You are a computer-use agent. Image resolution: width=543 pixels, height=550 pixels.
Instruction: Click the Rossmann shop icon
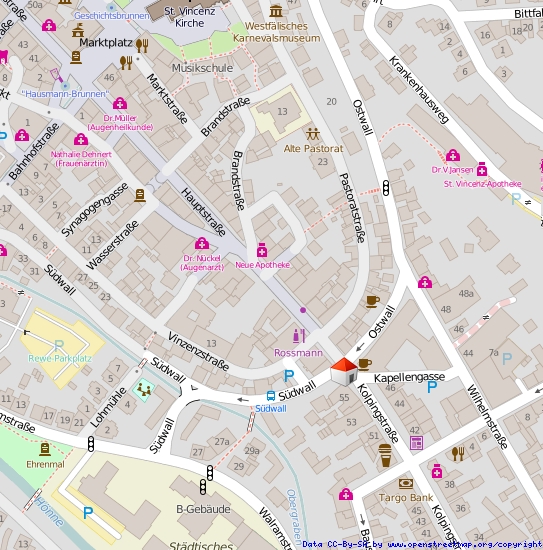click(299, 336)
